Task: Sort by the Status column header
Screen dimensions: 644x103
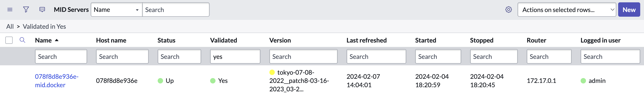Action: coord(166,40)
